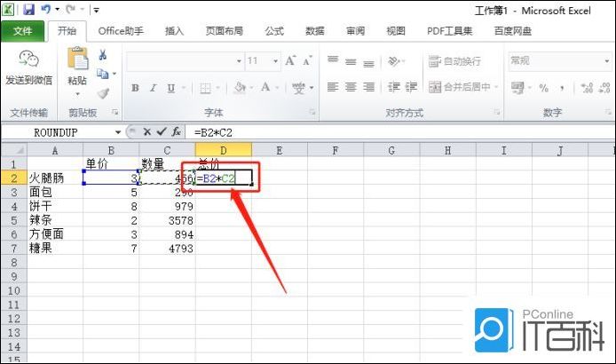Toggle 自动换行 wrap text
Image resolution: width=616 pixels, height=364 pixels.
tap(454, 61)
